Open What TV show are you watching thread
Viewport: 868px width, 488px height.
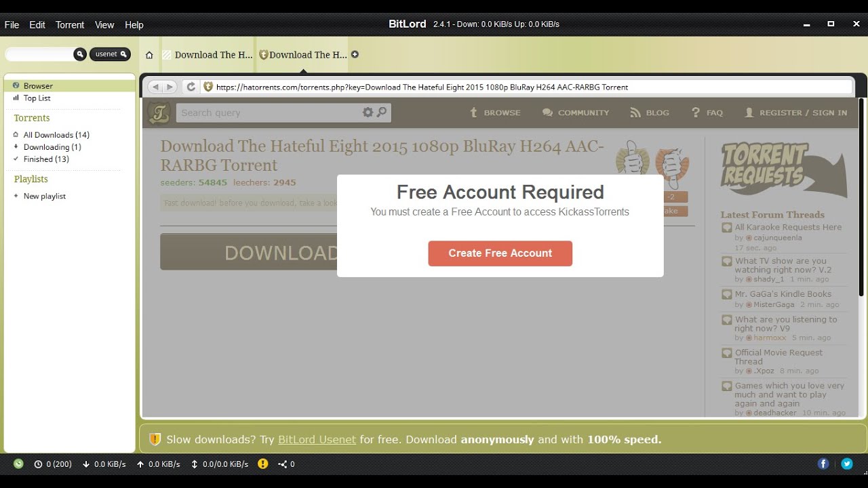click(x=783, y=265)
